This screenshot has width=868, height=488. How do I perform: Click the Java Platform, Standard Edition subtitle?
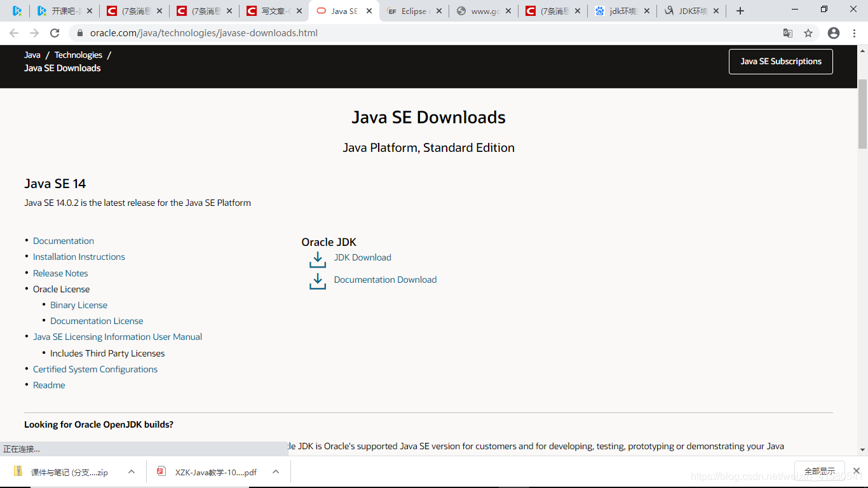428,148
